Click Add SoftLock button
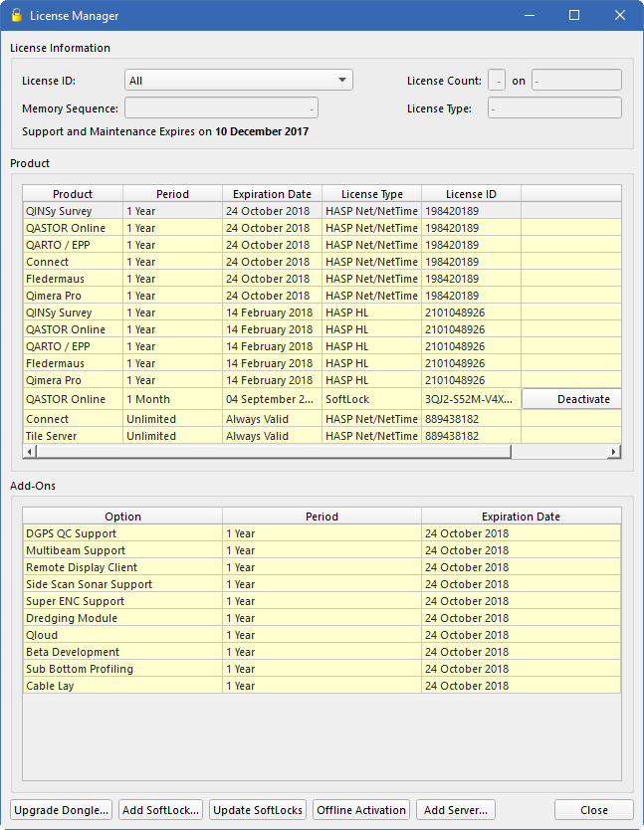 tap(161, 810)
